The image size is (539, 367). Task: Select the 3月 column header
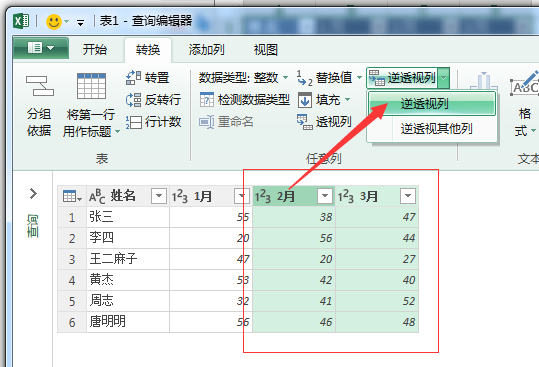pos(369,196)
